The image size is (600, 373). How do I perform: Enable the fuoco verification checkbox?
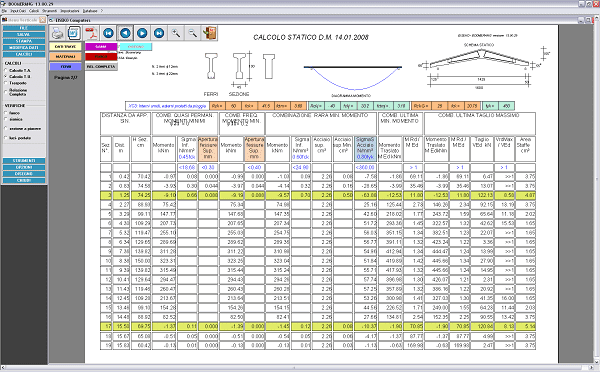pos(5,113)
